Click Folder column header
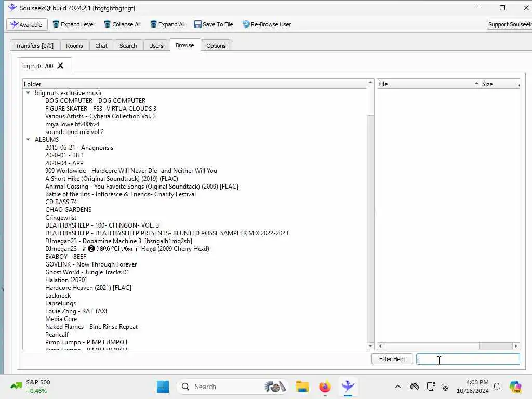The width and height of the screenshot is (532, 399). [x=195, y=84]
